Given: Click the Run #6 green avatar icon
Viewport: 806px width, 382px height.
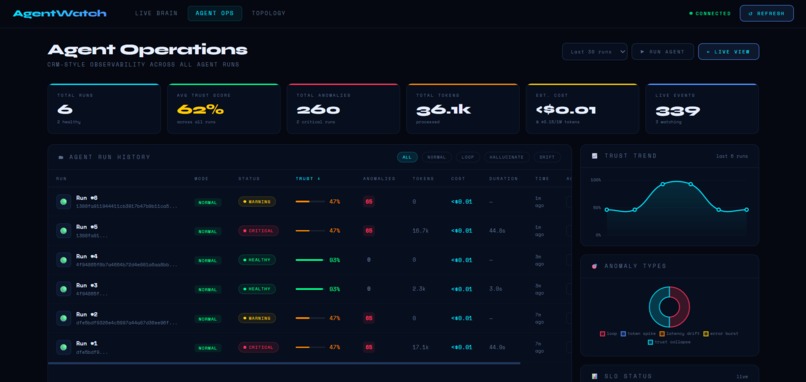Looking at the screenshot, I should point(63,202).
